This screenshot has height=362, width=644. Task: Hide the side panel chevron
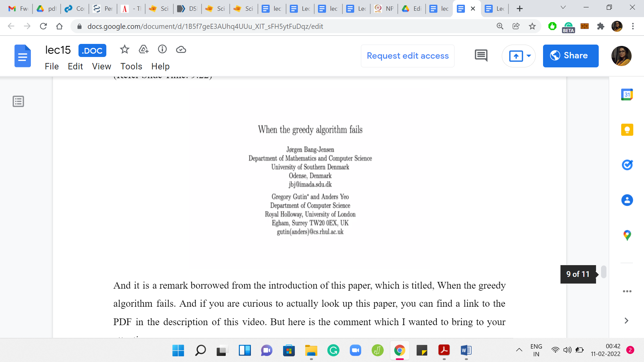click(626, 321)
